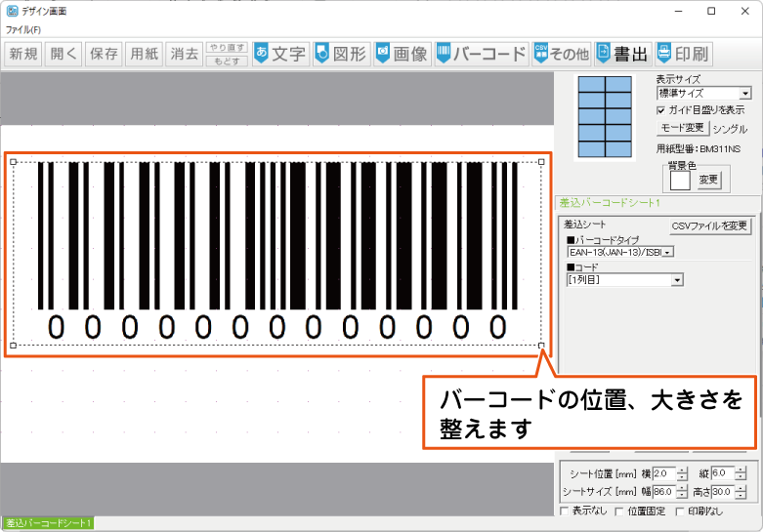The height and width of the screenshot is (532, 763).
Task: Click the シート位置 縦 input field
Action: 723,473
